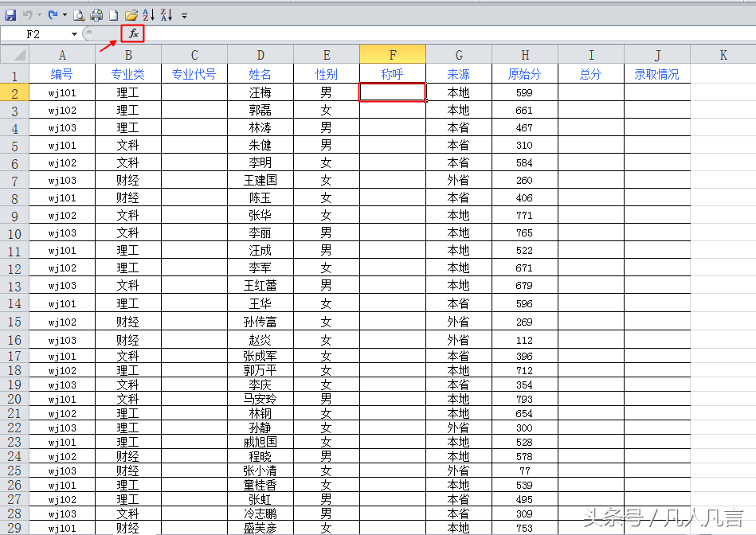This screenshot has width=756, height=535.
Task: Click the Open folder icon
Action: pos(131,15)
